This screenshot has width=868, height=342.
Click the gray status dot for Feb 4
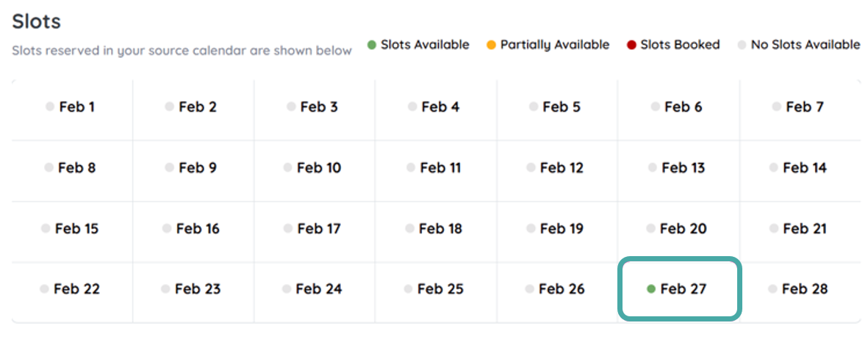[x=412, y=107]
